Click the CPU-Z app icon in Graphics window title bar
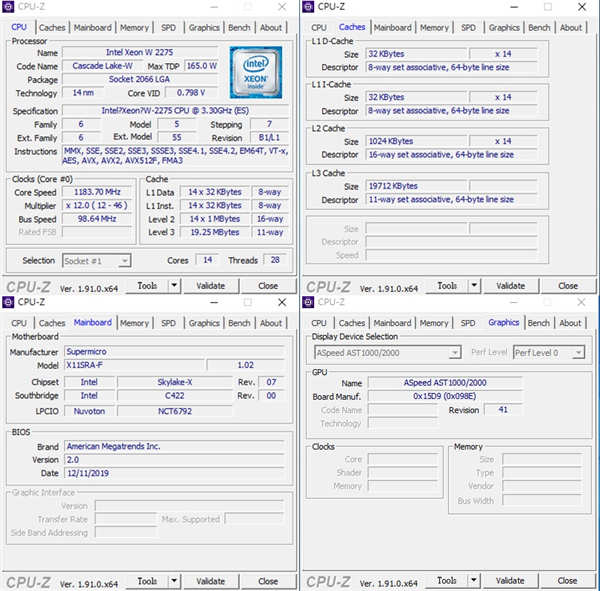 click(x=308, y=302)
